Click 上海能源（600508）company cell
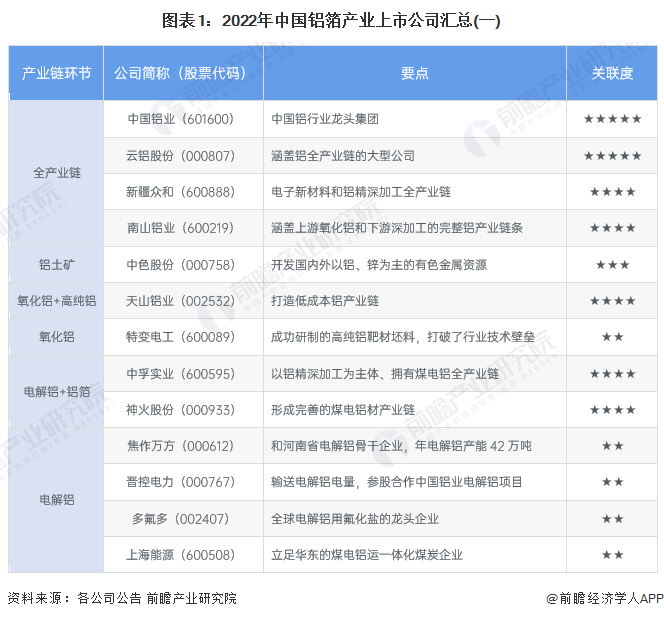This screenshot has height=619, width=664. tap(183, 555)
